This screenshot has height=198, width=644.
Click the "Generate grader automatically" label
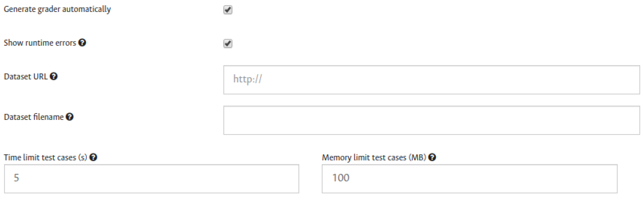[57, 9]
